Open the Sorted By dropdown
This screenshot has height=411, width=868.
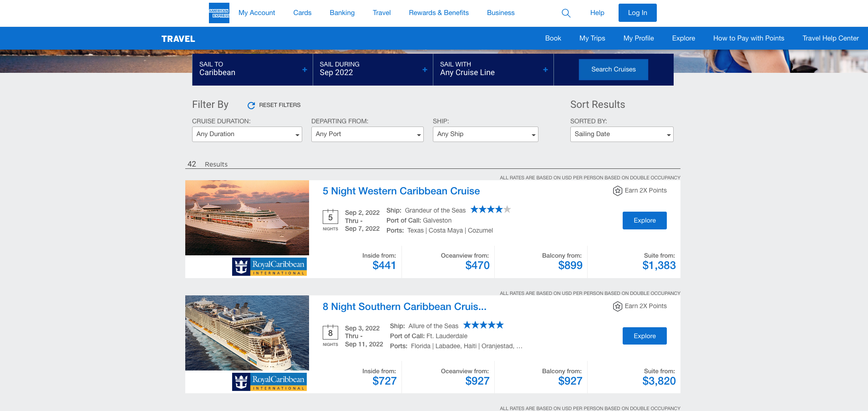click(x=621, y=134)
